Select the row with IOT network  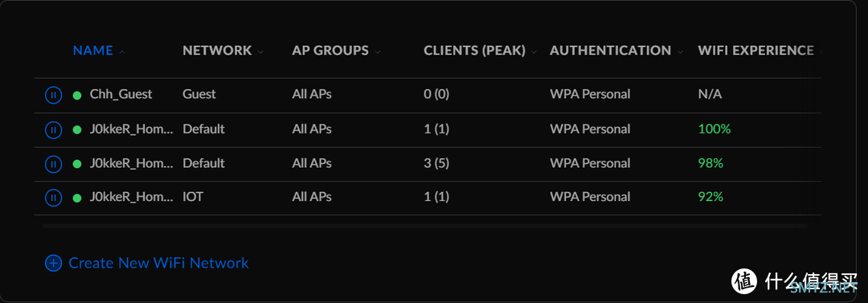pos(428,197)
